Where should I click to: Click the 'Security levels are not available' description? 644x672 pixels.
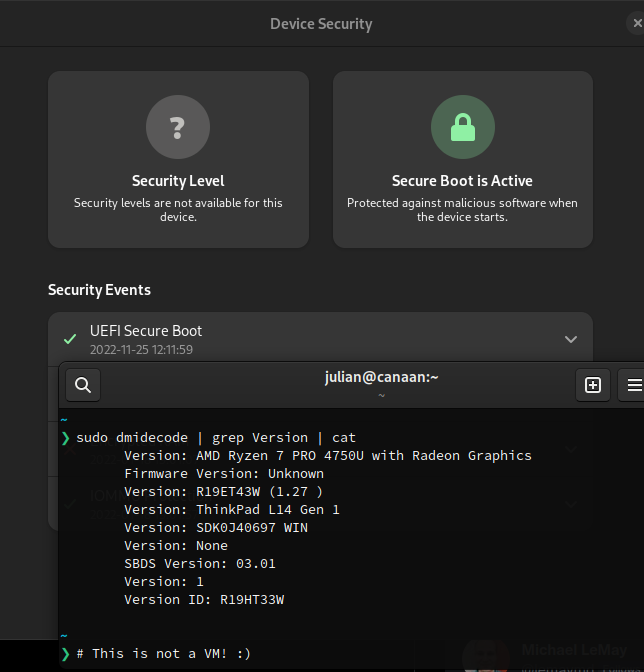[x=178, y=210]
